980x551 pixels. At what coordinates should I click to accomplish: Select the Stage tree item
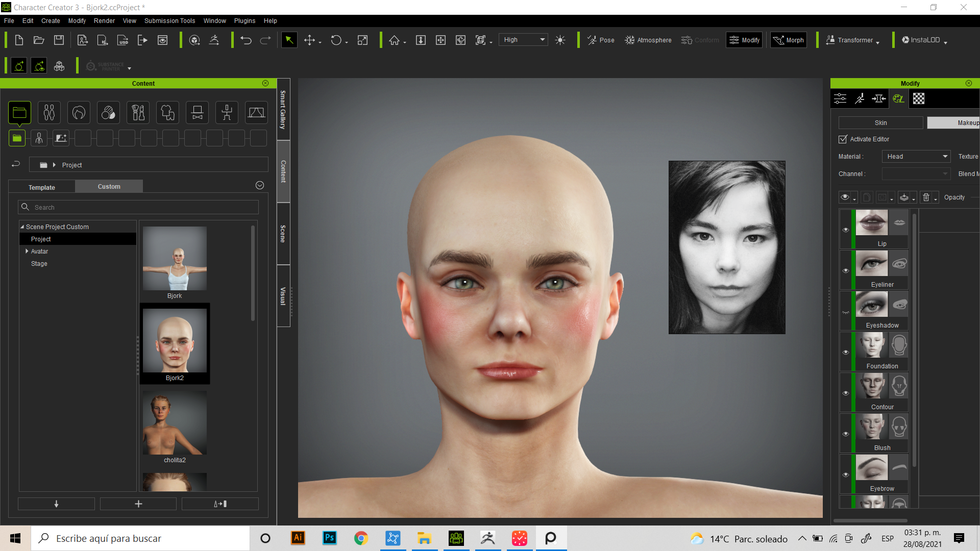[39, 264]
